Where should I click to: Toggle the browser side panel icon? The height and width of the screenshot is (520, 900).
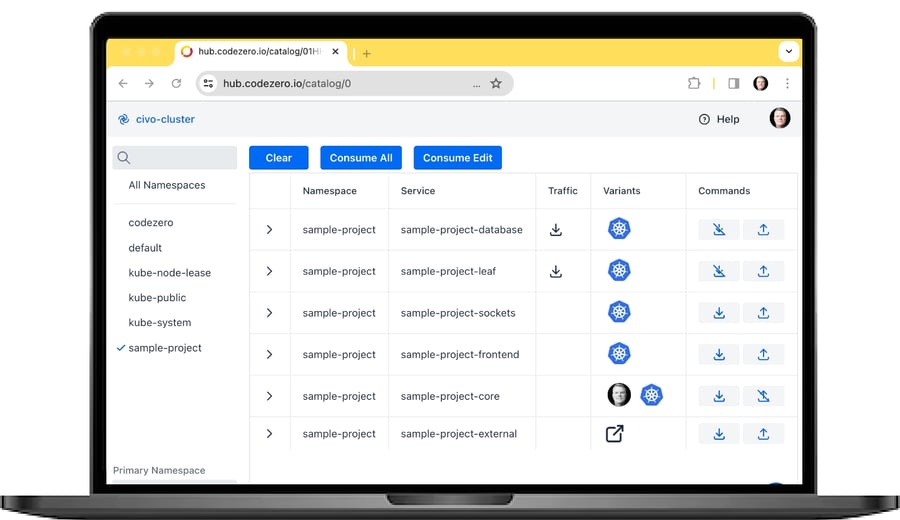click(x=733, y=84)
